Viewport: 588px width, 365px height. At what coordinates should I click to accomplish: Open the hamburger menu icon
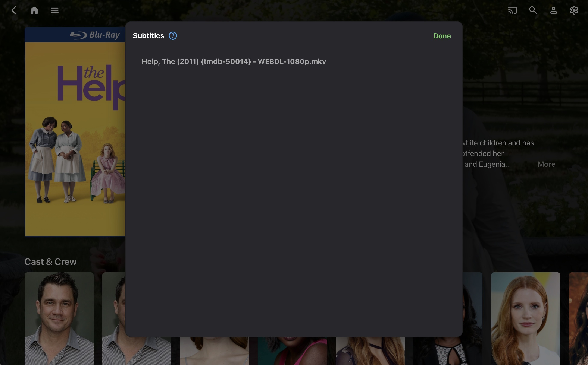[55, 10]
